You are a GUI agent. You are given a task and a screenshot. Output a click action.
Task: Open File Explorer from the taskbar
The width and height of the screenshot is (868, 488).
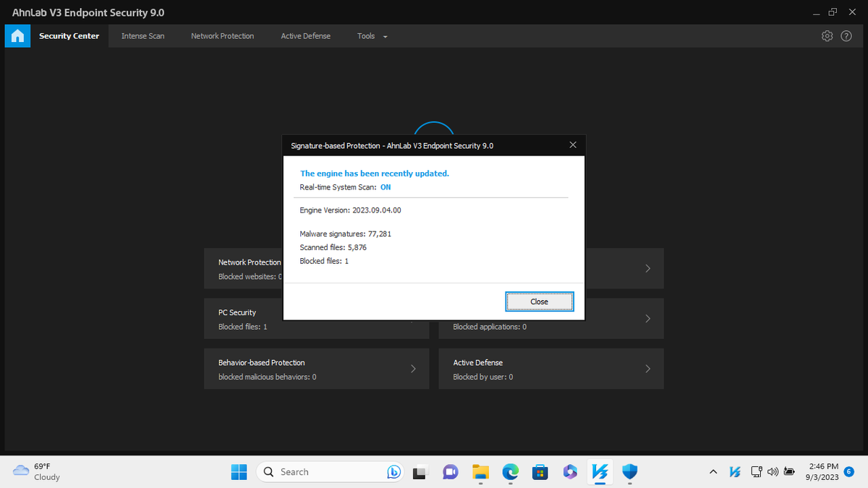click(480, 471)
